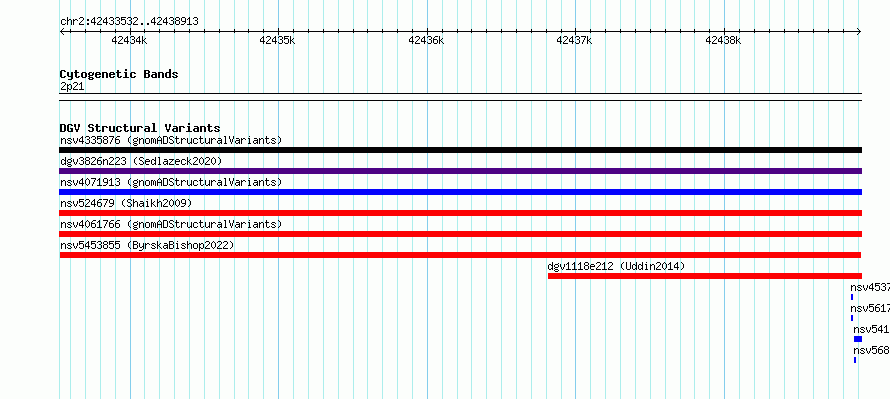Open the dgv3826n223 (Sedlazeck2020) label

click(x=141, y=161)
